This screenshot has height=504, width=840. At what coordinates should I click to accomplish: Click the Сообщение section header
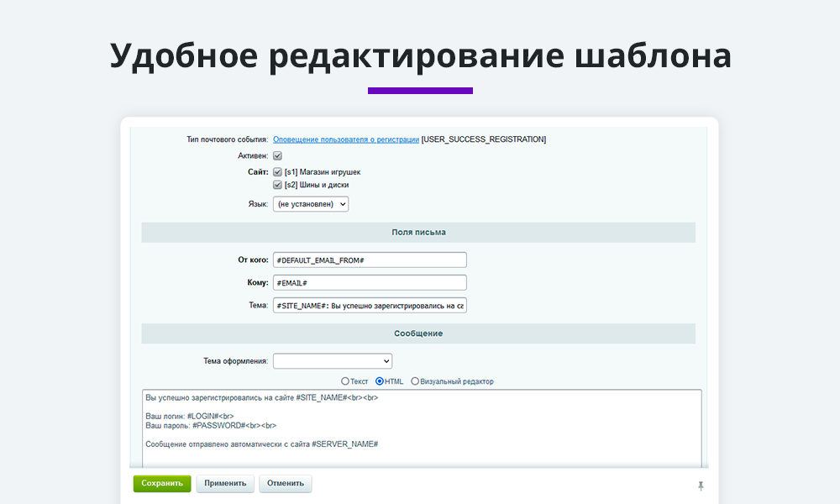(x=418, y=333)
